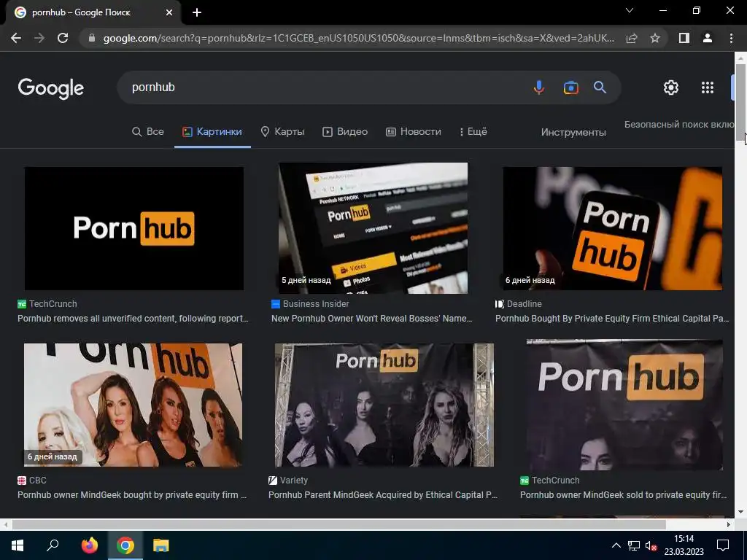Open Chrome three-dot menu
The width and height of the screenshot is (747, 560).
[731, 38]
